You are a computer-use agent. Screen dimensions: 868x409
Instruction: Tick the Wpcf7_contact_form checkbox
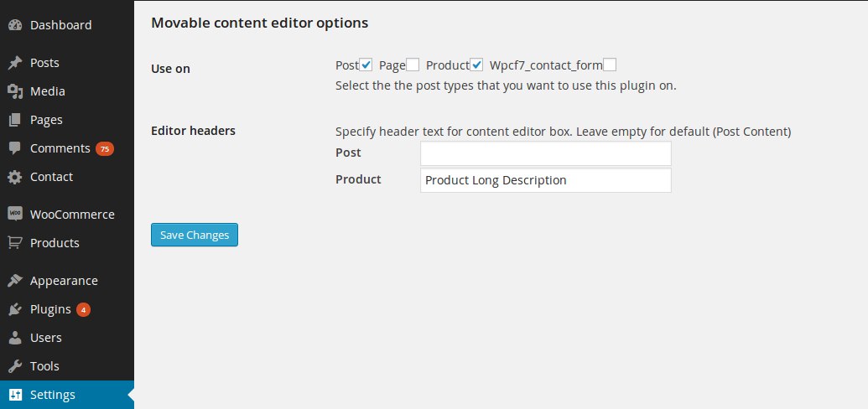click(x=610, y=65)
